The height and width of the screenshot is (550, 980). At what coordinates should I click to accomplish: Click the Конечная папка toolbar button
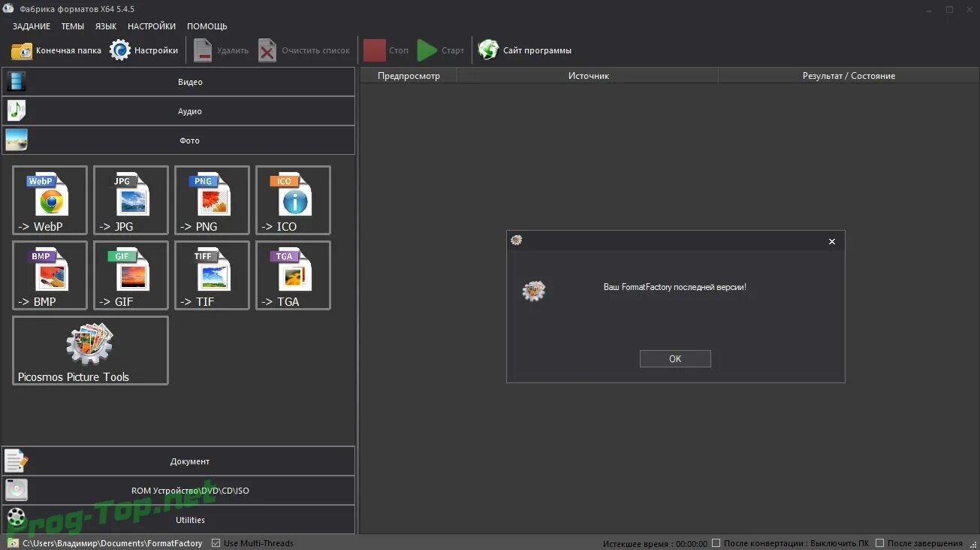(x=56, y=50)
